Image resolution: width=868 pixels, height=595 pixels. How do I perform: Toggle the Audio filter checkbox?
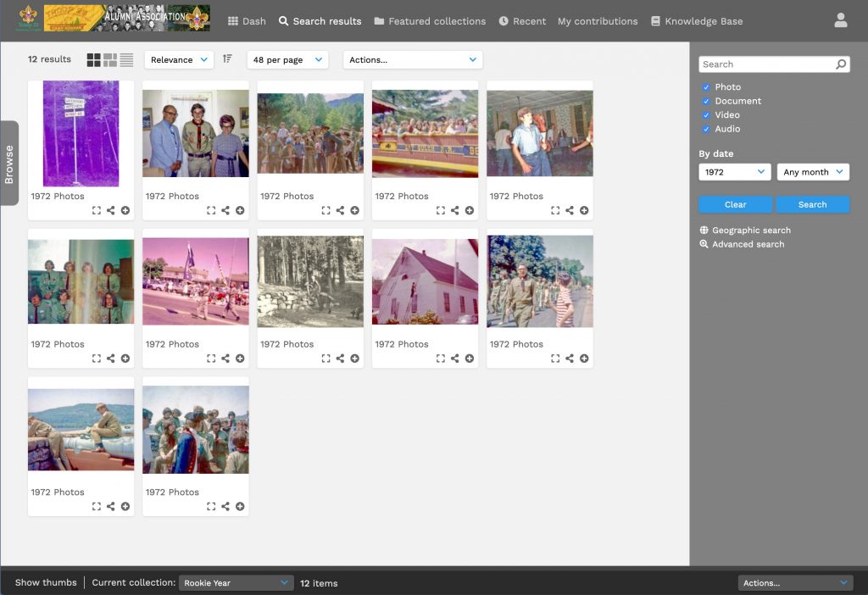[705, 129]
